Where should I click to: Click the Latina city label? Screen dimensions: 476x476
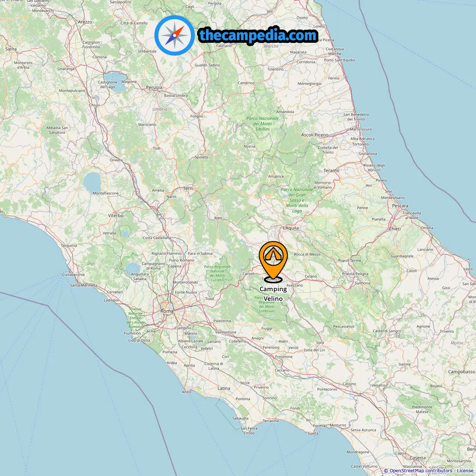pos(224,388)
